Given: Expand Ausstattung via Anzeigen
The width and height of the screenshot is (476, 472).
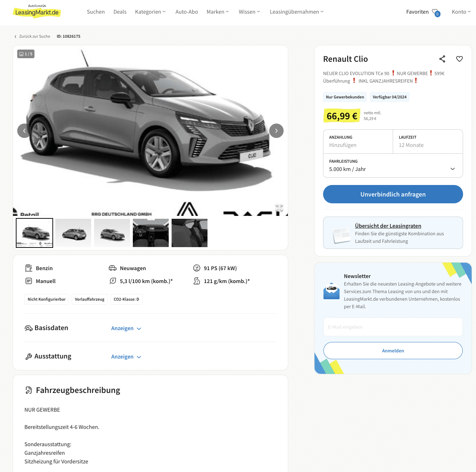Looking at the screenshot, I should tap(126, 357).
